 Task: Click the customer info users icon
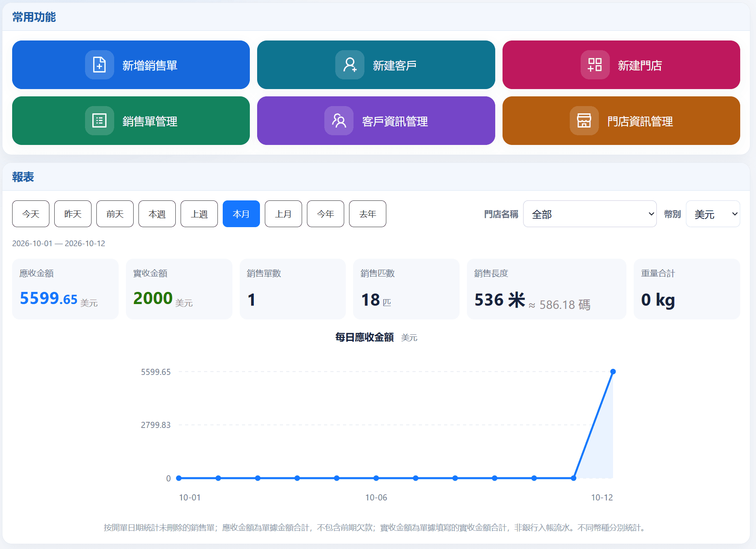[x=339, y=121]
